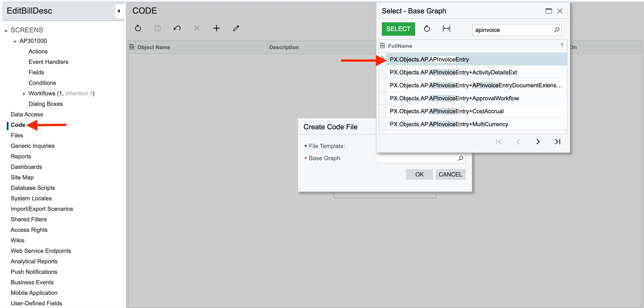Click the add row plus icon
This screenshot has width=644, height=308.
216,28
